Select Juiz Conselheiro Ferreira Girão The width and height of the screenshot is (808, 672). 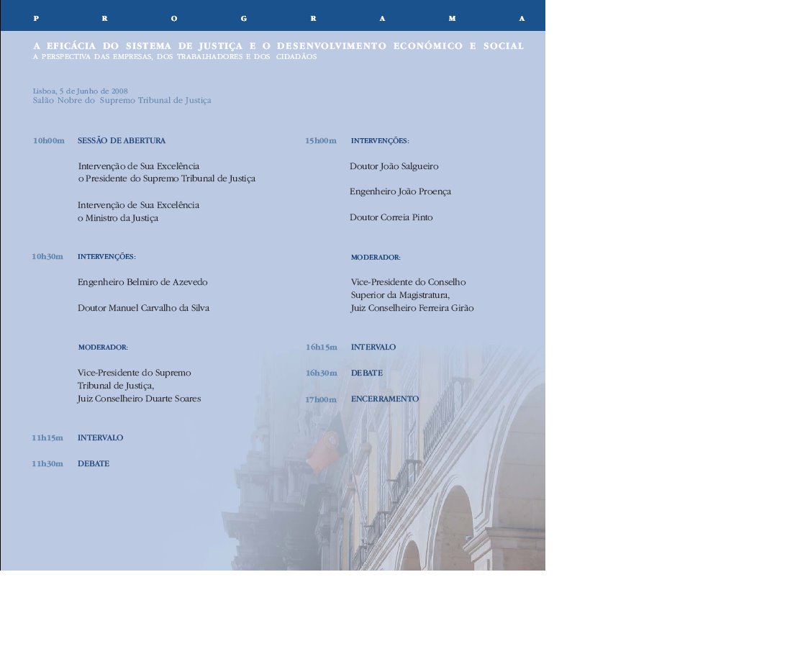pyautogui.click(x=412, y=307)
